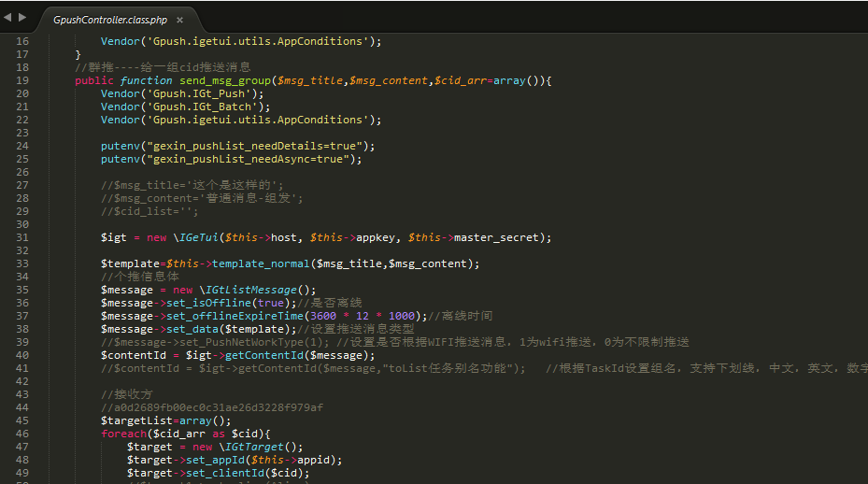
Task: Click the commented hash string a0d2689fb00ec0c31ae26d3228f979af
Action: tap(219, 407)
